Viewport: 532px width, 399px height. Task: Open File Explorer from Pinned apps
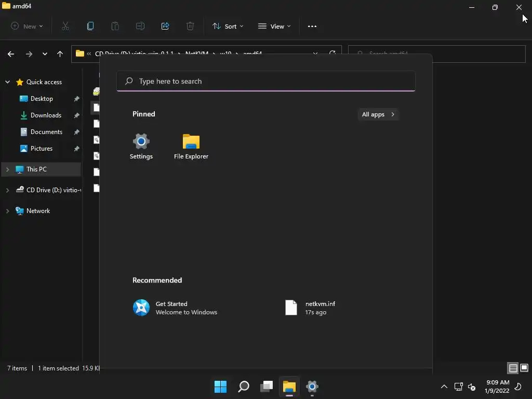pyautogui.click(x=191, y=146)
